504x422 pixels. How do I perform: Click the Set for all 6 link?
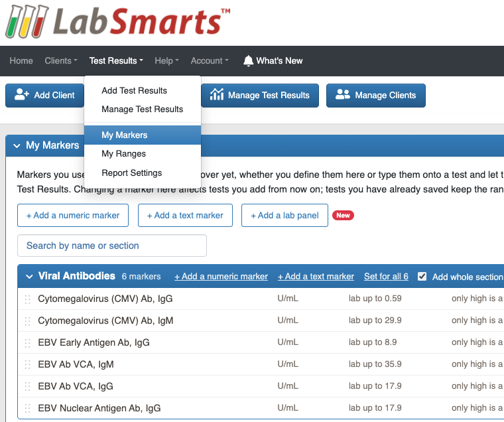[x=386, y=276]
